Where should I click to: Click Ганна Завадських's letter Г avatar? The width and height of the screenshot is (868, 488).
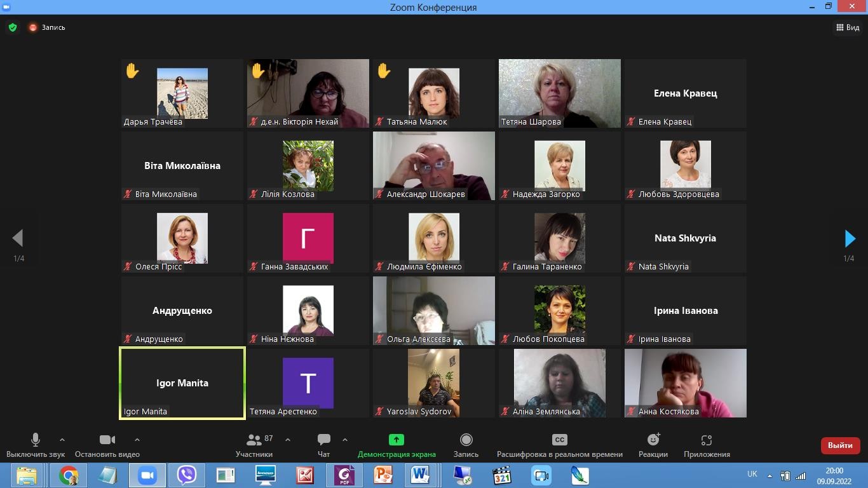[x=308, y=238]
